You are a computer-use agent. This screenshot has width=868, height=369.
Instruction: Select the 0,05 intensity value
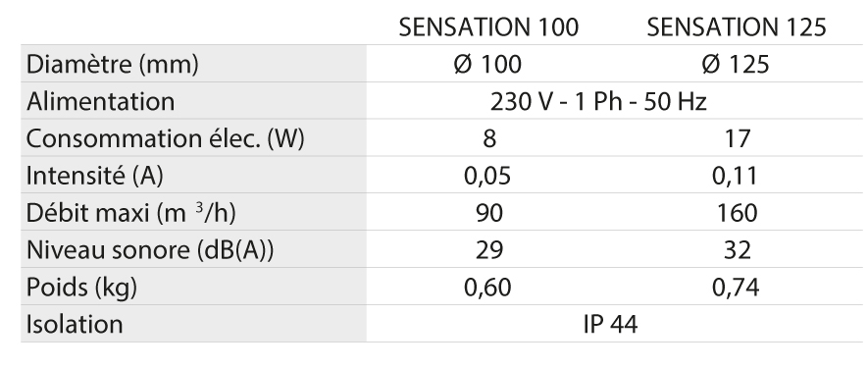[x=487, y=177]
